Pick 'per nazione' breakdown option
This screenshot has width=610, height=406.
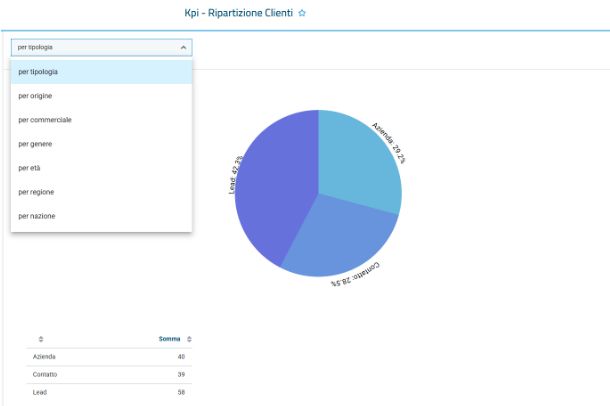pyautogui.click(x=101, y=216)
